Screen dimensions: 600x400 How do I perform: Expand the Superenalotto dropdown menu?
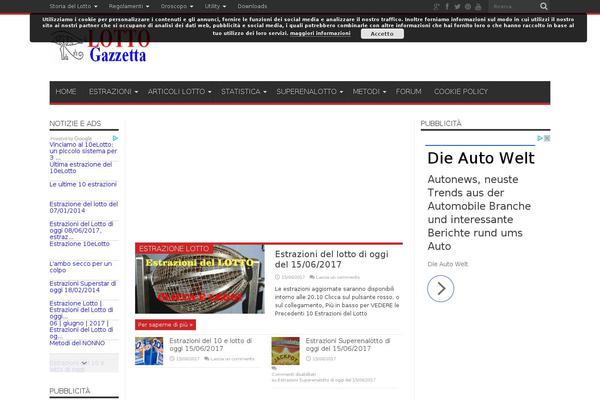click(x=308, y=91)
